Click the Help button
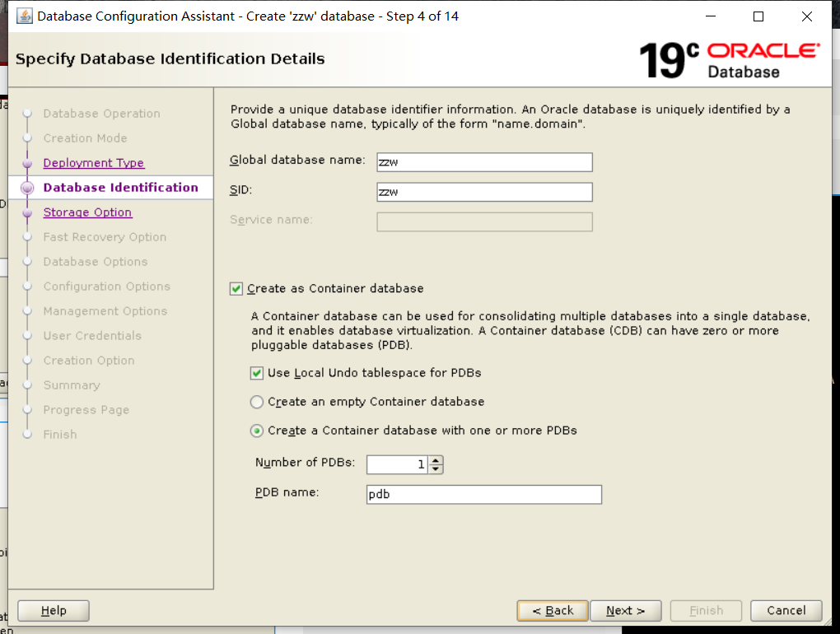Screen dimensions: 840x634 (x=54, y=610)
